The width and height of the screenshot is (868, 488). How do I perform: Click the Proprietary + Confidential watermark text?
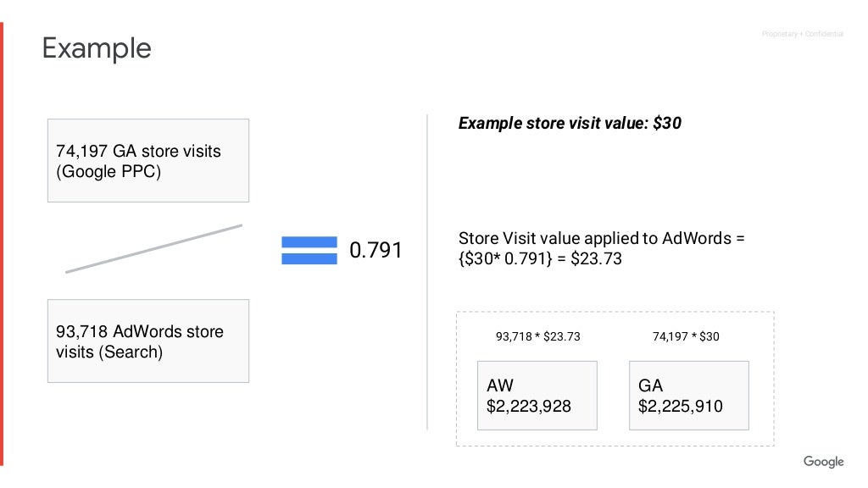tap(802, 34)
